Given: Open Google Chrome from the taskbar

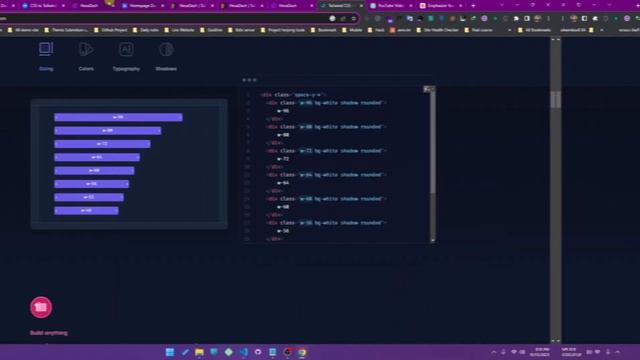Looking at the screenshot, I should click(302, 352).
